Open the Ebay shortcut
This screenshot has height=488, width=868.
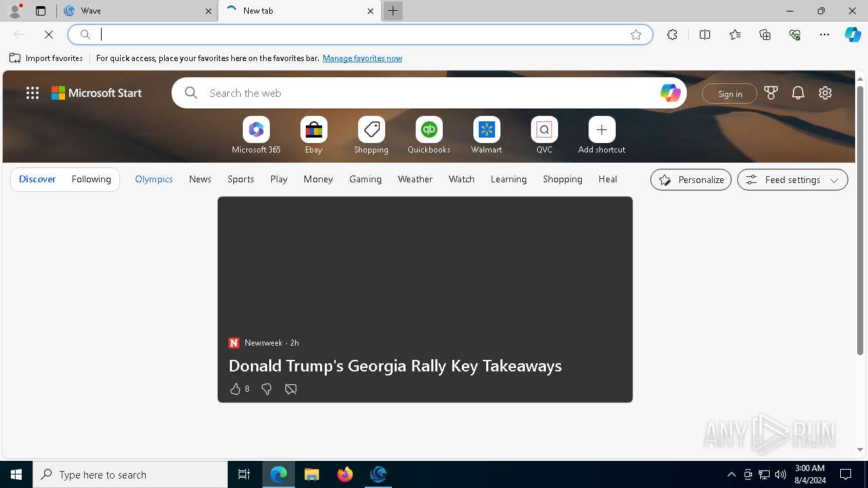314,136
